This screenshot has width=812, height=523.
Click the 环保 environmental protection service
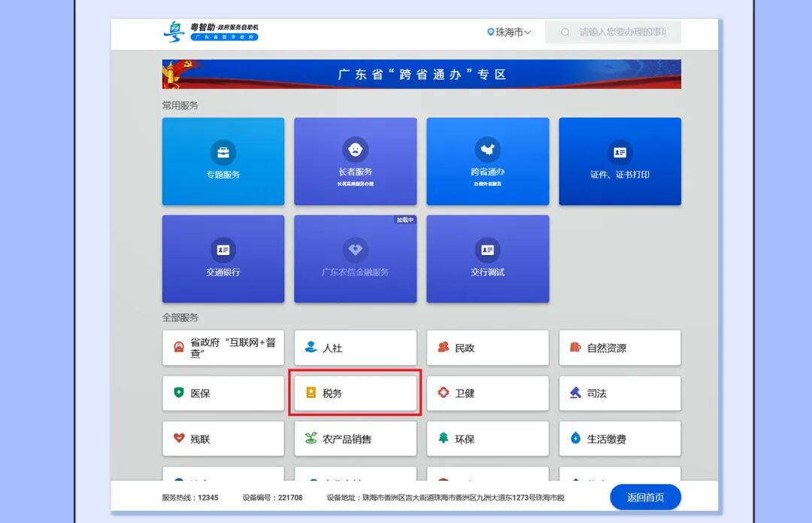[x=487, y=439]
